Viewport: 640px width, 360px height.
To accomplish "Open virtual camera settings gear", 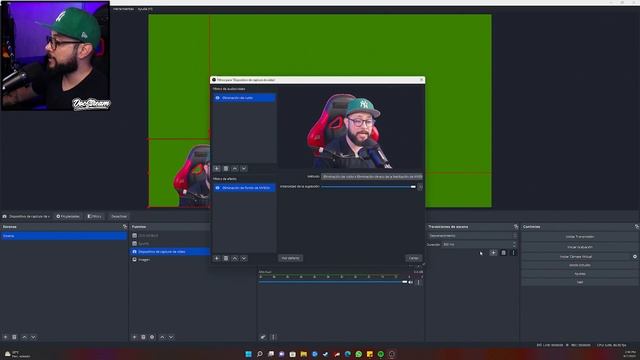I will click(x=635, y=257).
